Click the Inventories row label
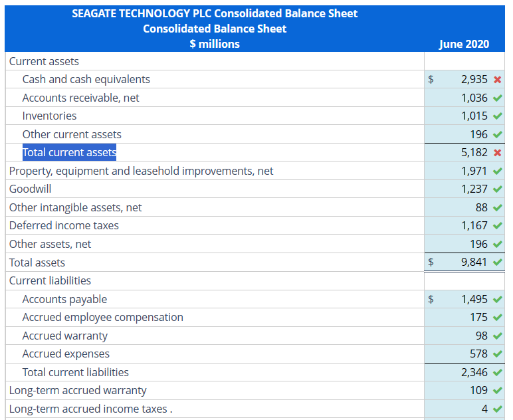The width and height of the screenshot is (513, 420). coord(49,116)
